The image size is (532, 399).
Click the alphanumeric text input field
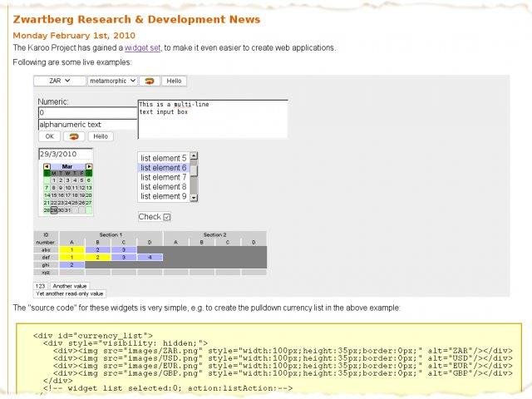pyautogui.click(x=87, y=125)
